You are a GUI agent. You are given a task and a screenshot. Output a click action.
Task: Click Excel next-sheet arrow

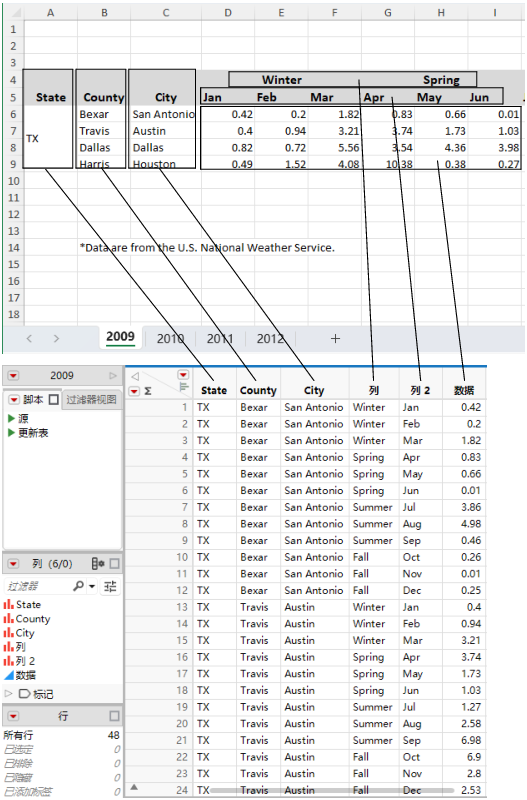click(x=56, y=338)
